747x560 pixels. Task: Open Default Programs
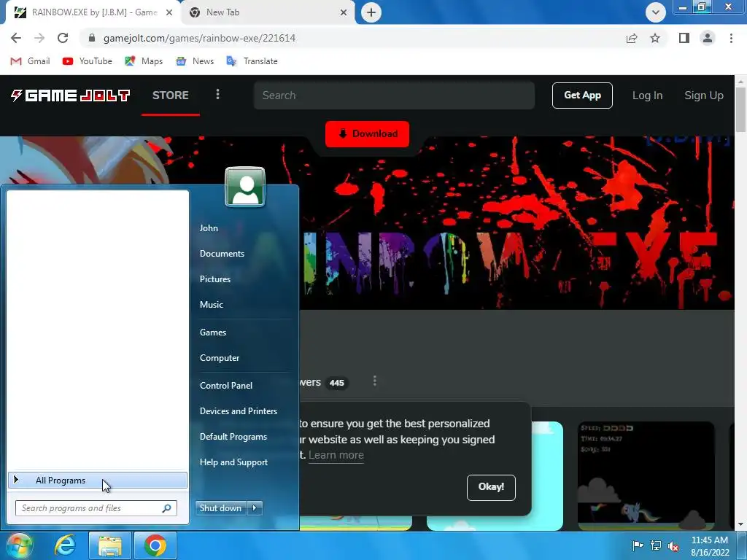(x=233, y=437)
